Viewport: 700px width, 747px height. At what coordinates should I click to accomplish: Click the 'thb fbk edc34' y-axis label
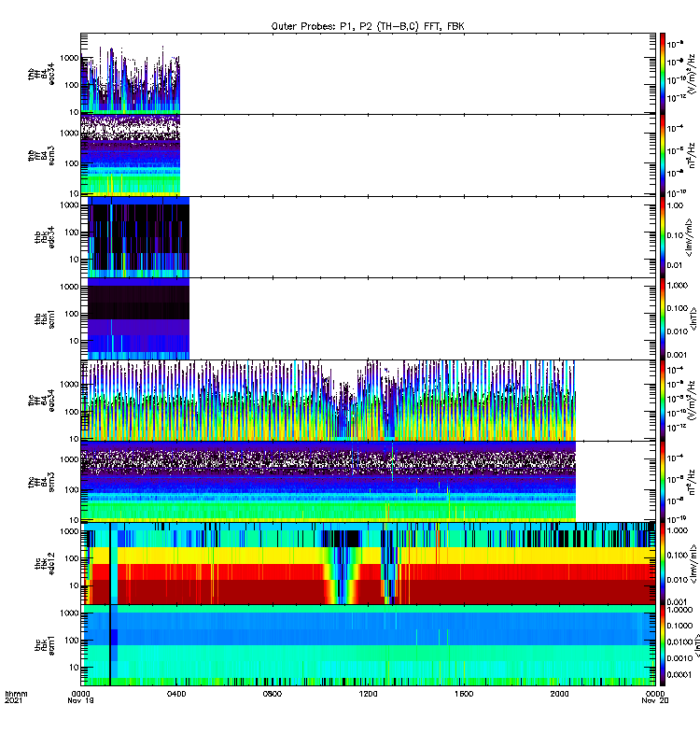tap(45, 237)
